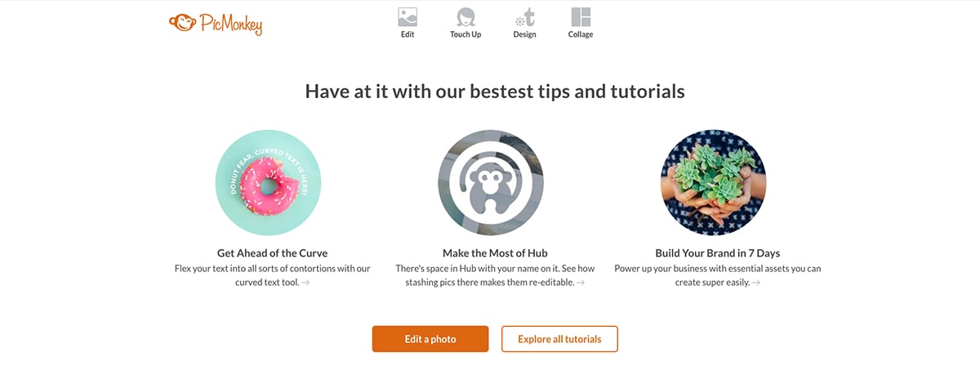Select the Collage grid icon
The height and width of the screenshot is (384, 980).
(x=581, y=17)
